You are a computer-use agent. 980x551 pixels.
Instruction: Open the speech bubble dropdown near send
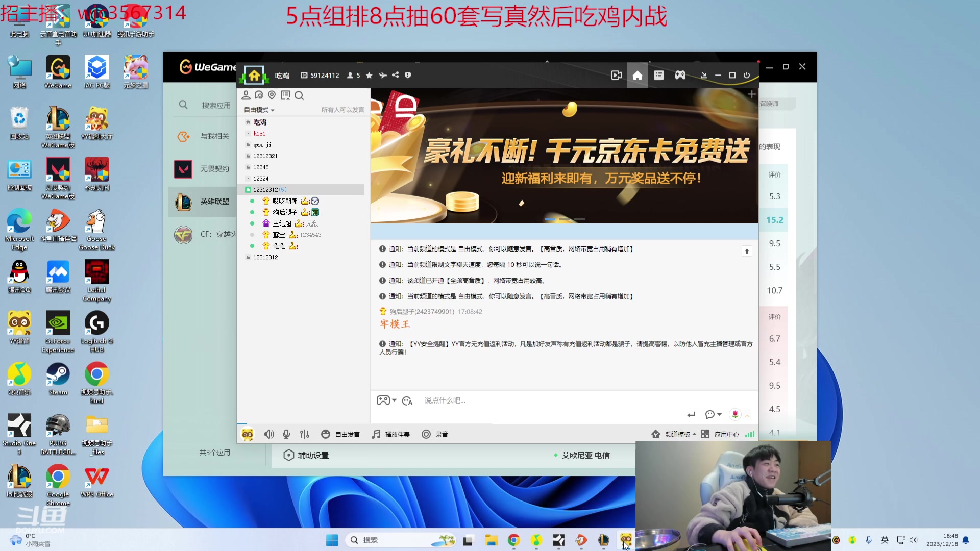point(713,415)
